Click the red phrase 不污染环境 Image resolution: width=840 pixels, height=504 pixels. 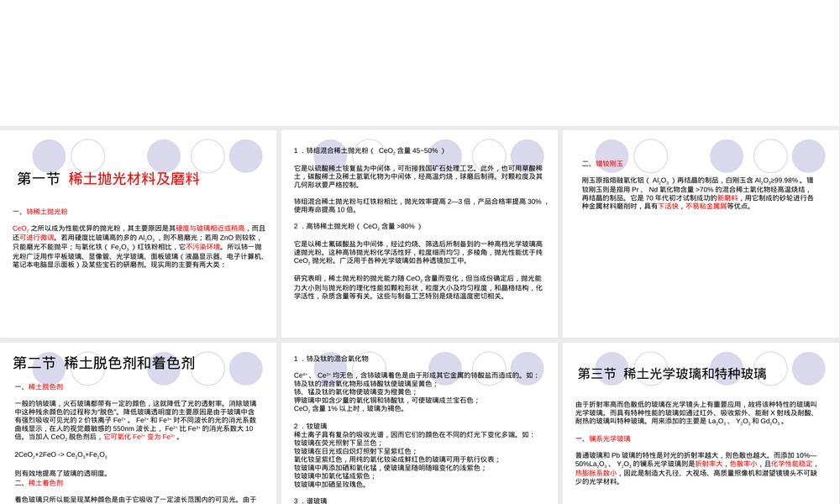203,247
